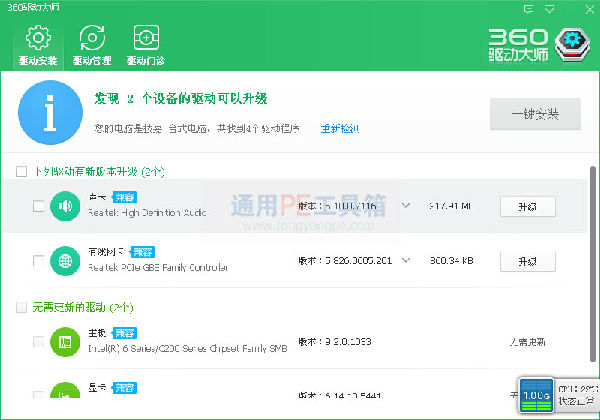Viewport: 600px width, 420px height.
Task: Click the 1.00G floating memory widget
Action: [536, 396]
